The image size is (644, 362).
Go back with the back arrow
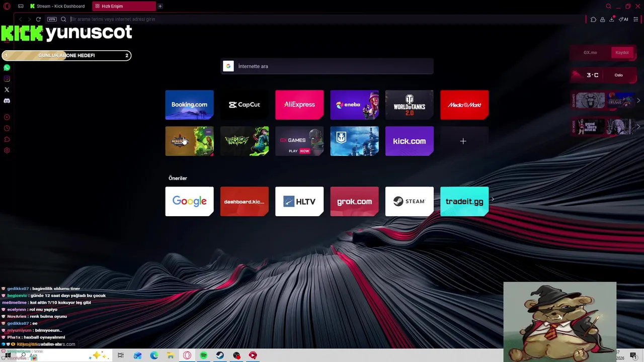[20, 19]
